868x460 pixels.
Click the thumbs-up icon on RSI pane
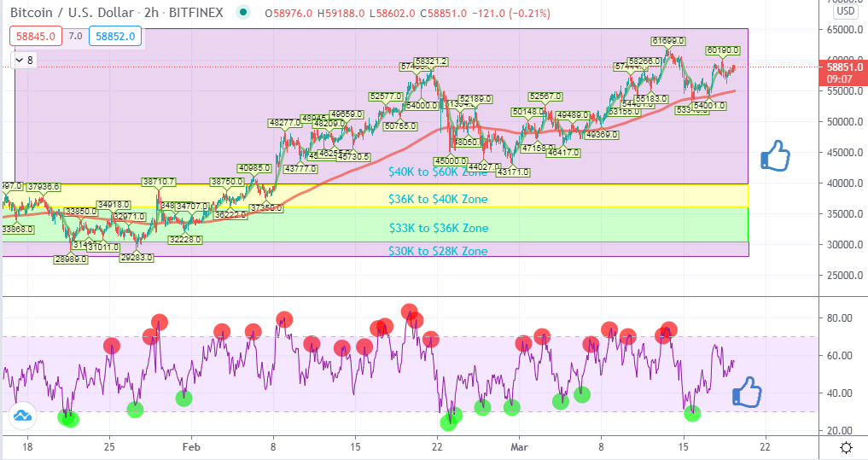click(x=747, y=392)
